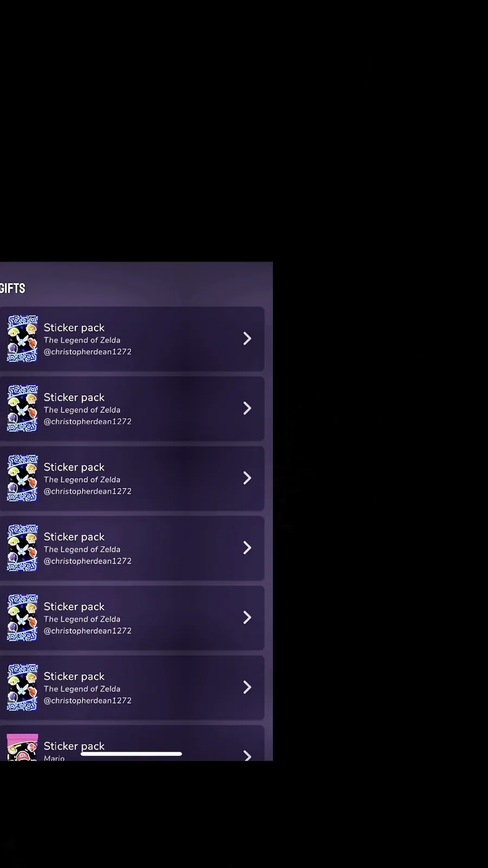Expand first Zelda gift via chevron arrow
Image resolution: width=488 pixels, height=868 pixels.
247,339
